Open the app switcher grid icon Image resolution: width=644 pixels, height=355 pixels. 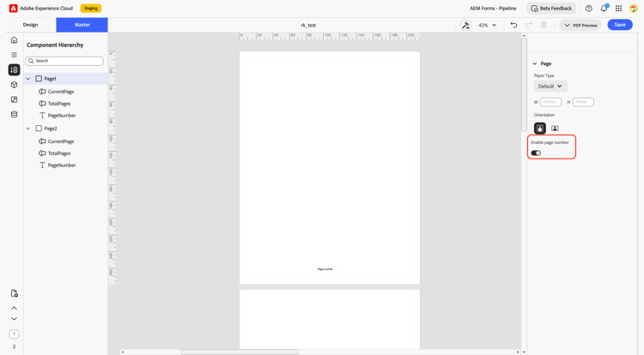(618, 9)
